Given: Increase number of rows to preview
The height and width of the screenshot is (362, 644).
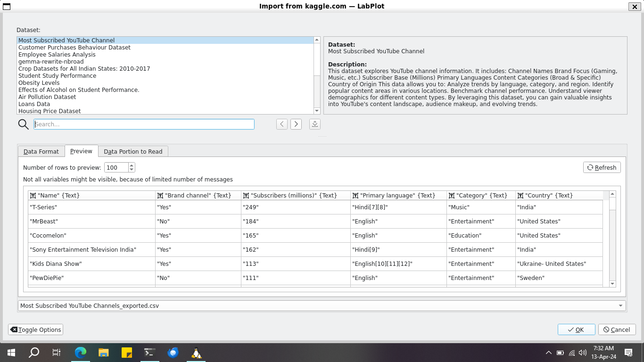Looking at the screenshot, I should coord(132,165).
